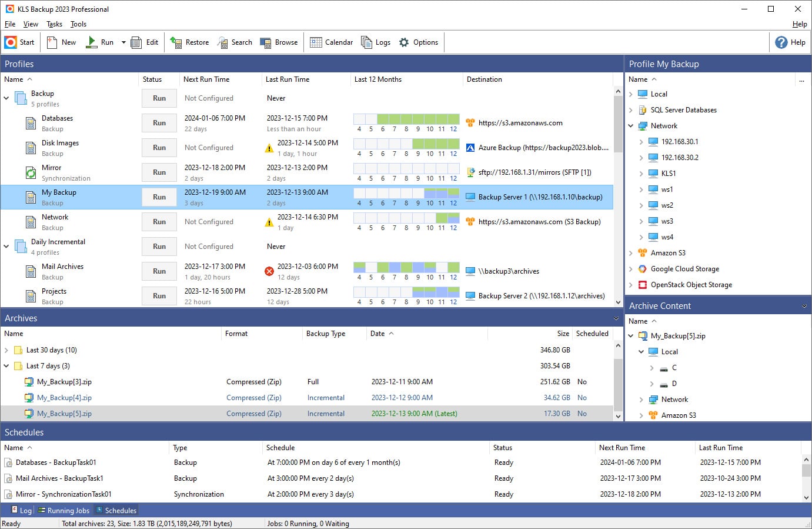Open Help from the toolbar
This screenshot has height=529, width=812.
(x=791, y=42)
